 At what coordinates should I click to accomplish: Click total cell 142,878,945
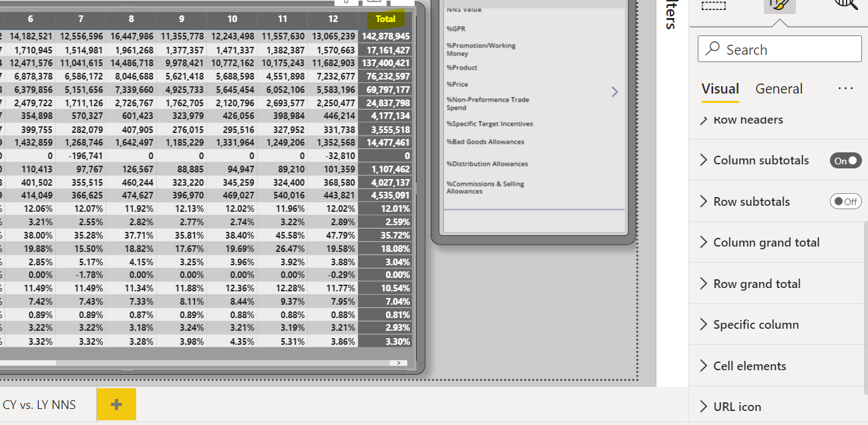pos(385,36)
